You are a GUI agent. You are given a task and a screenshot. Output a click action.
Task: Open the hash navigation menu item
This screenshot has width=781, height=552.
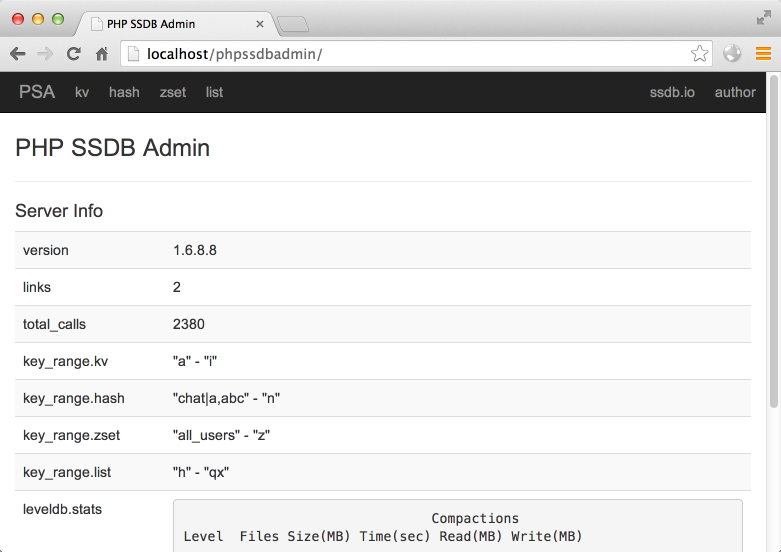tap(124, 92)
